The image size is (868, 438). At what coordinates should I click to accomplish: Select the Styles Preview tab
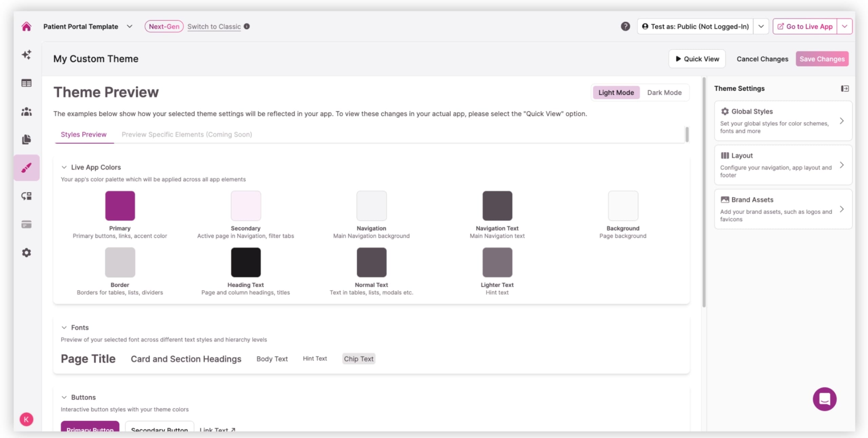point(83,134)
